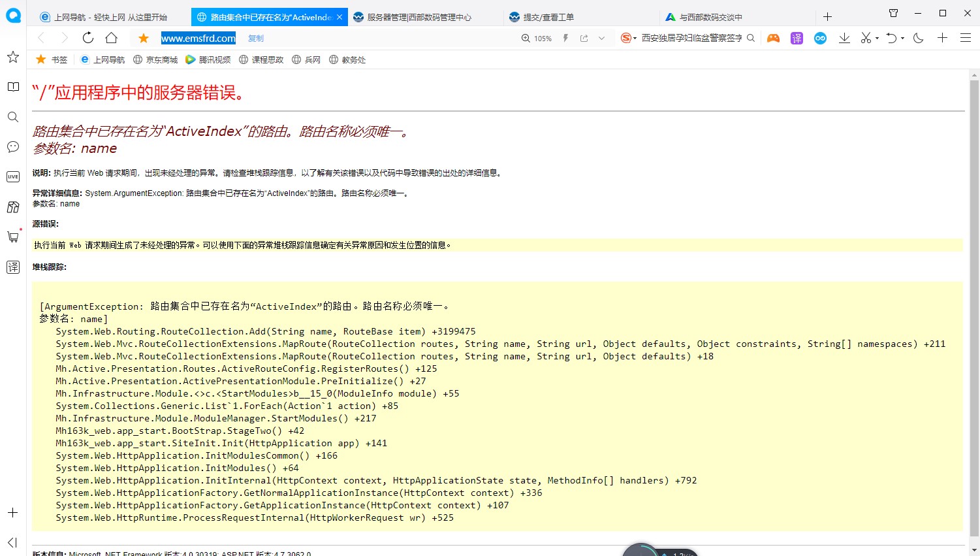Viewport: 980px width, 556px height.
Task: Go to the home page
Action: [112, 38]
